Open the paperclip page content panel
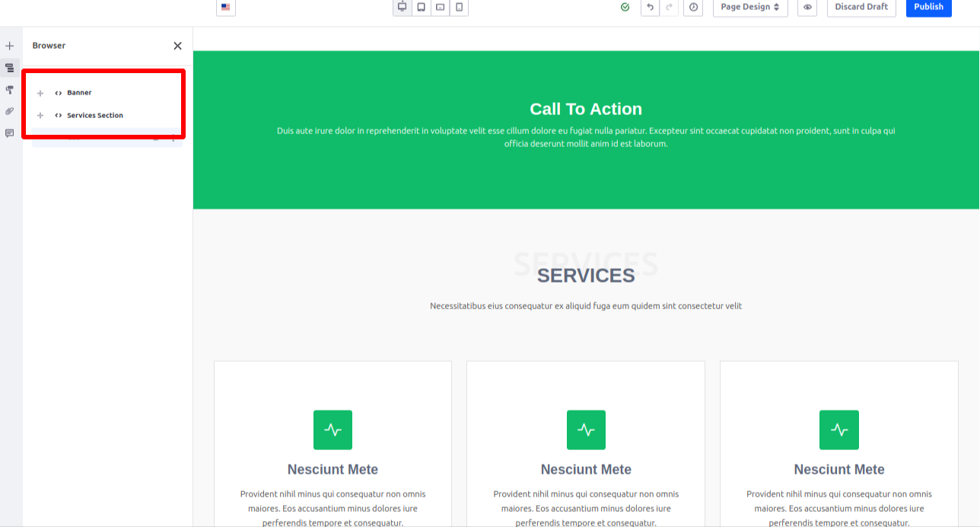 click(10, 111)
